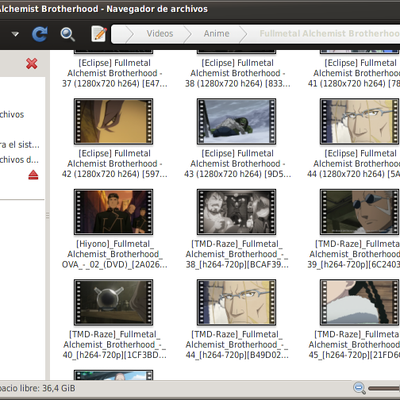This screenshot has width=400, height=400.
Task: Select TMD-Raze episode 44 video thumbnail
Action: pos(236,302)
